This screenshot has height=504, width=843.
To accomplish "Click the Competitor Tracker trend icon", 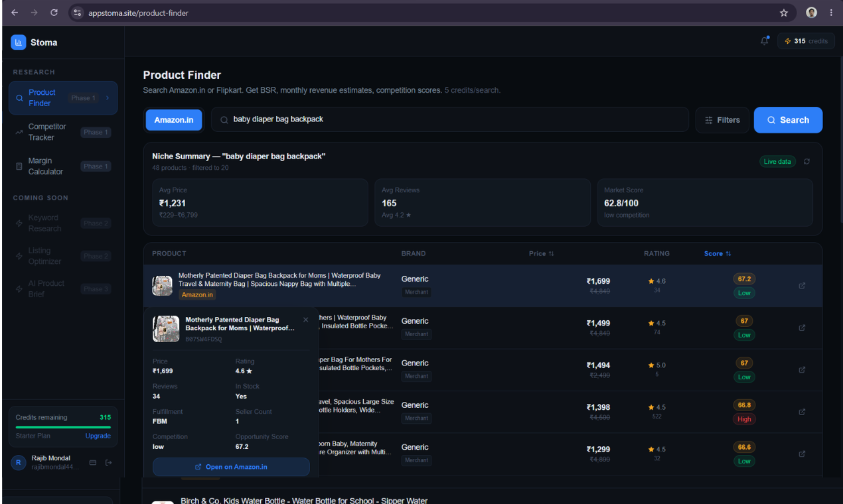I will [19, 132].
